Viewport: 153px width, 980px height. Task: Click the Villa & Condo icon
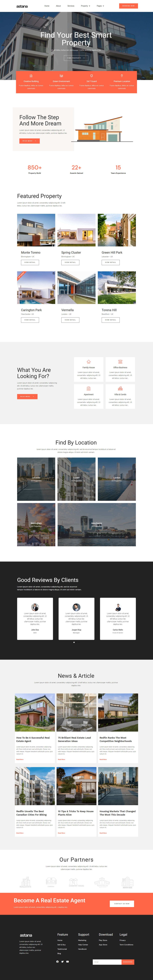coord(120,388)
